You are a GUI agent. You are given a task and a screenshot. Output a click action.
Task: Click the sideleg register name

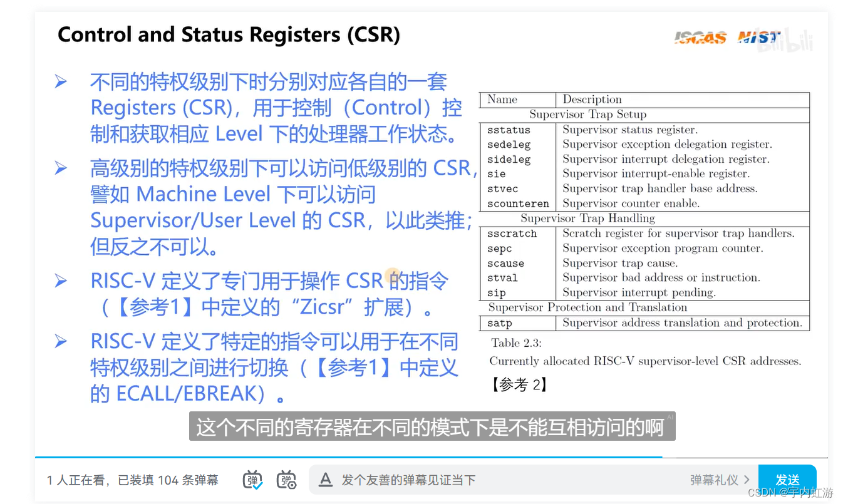tap(509, 160)
